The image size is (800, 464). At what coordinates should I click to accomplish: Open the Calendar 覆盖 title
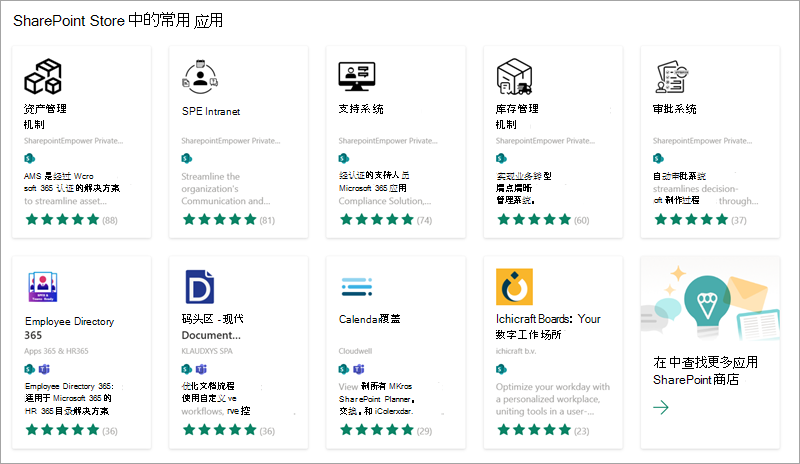point(369,319)
